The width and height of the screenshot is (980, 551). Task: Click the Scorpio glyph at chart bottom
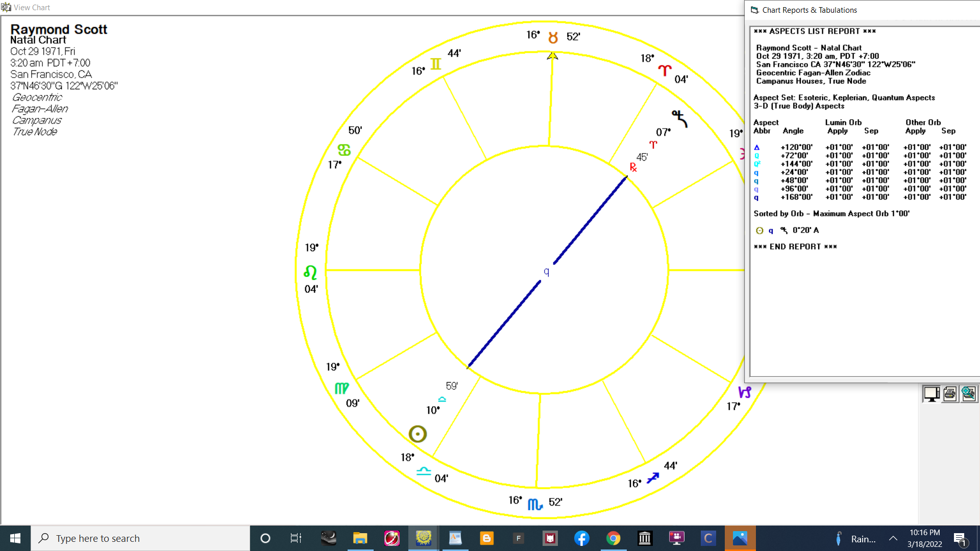(535, 504)
